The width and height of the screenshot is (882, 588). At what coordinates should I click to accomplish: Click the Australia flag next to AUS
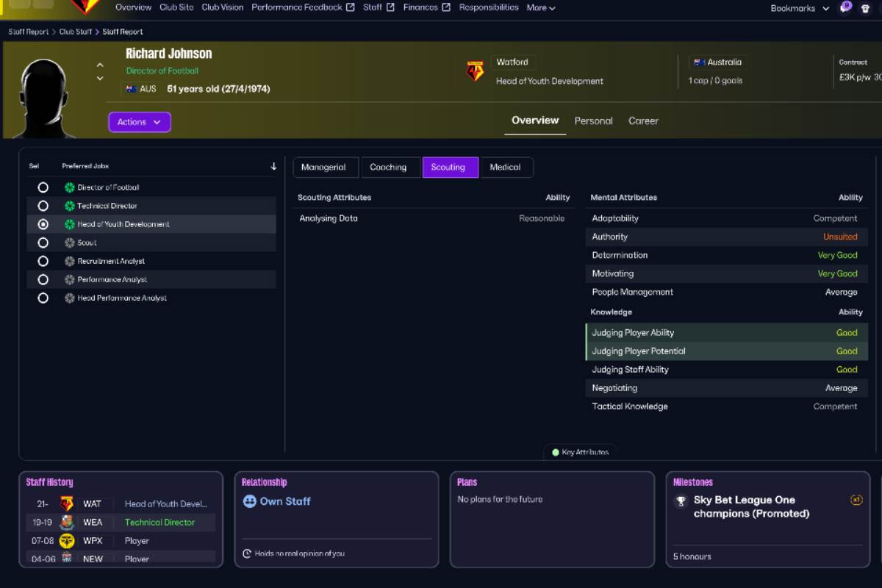(132, 89)
